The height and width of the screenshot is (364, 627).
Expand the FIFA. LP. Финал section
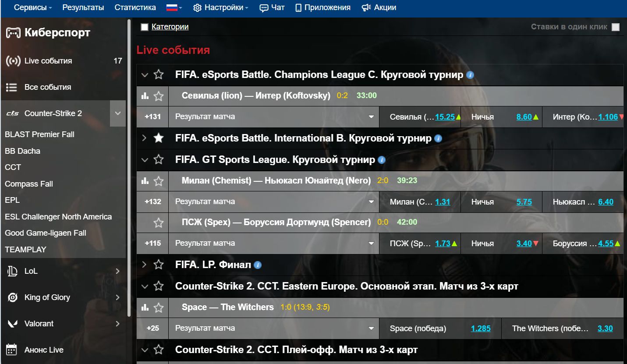(x=145, y=265)
